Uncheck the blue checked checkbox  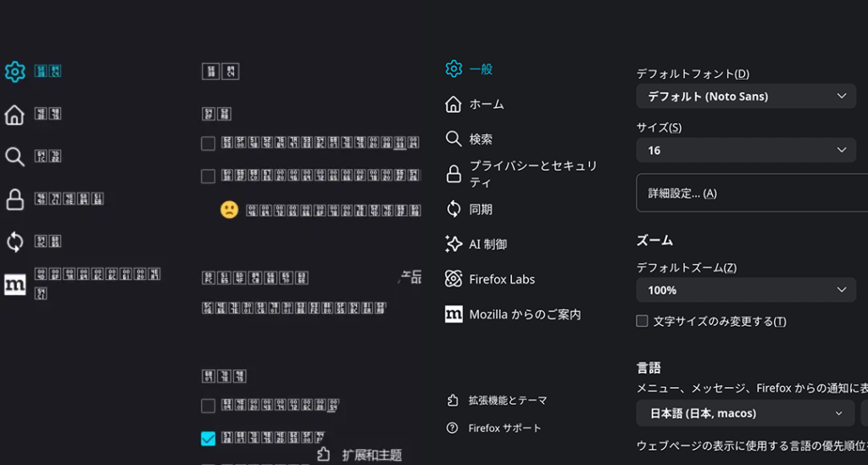(208, 439)
